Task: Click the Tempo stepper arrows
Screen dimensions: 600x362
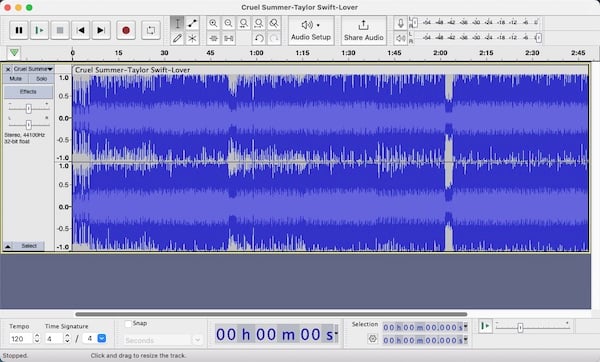Action: point(37,339)
